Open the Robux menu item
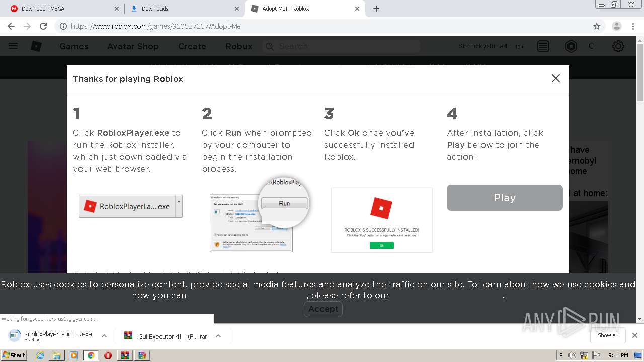 coord(239,46)
